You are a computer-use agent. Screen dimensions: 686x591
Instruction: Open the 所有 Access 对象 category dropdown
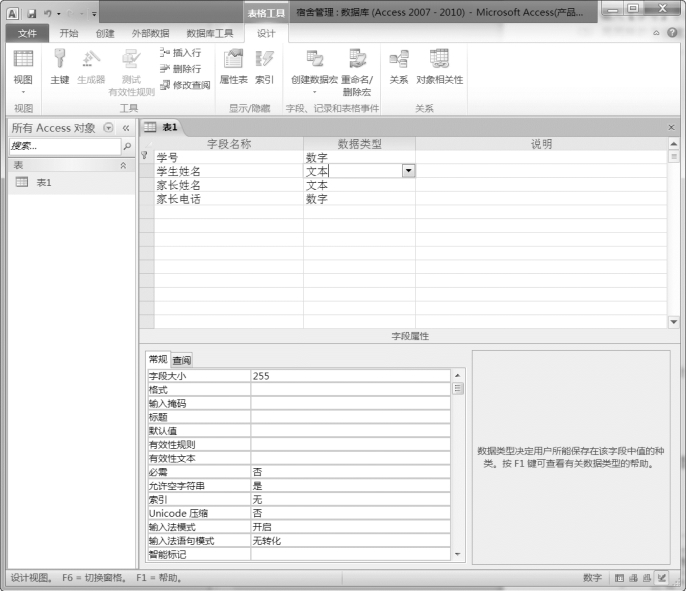pos(108,128)
